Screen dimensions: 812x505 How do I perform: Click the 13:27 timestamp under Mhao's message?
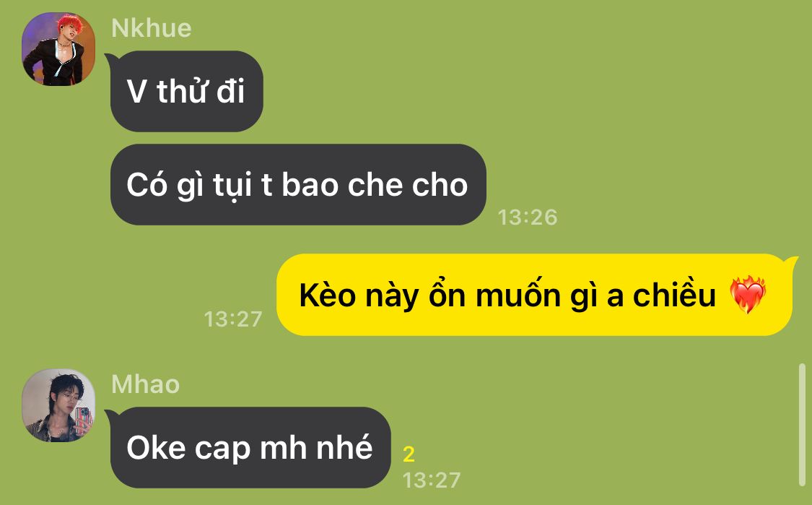(x=432, y=480)
